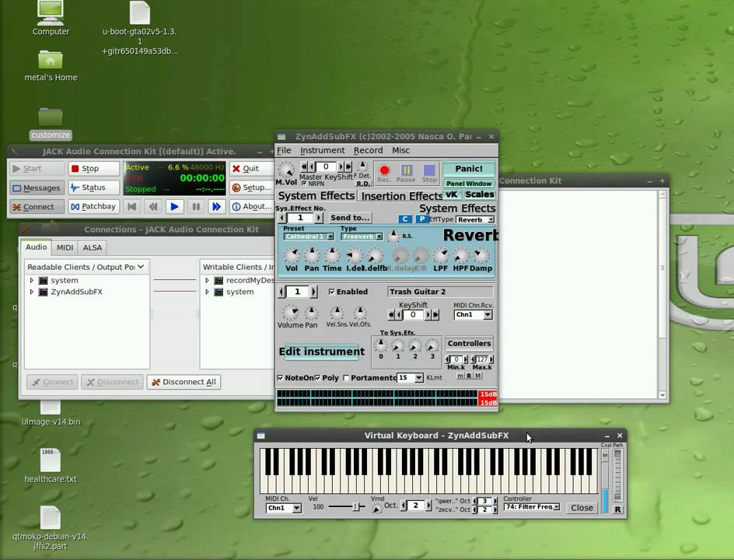The width and height of the screenshot is (734, 560).
Task: Click the master volume M.Vol knob
Action: point(286,169)
